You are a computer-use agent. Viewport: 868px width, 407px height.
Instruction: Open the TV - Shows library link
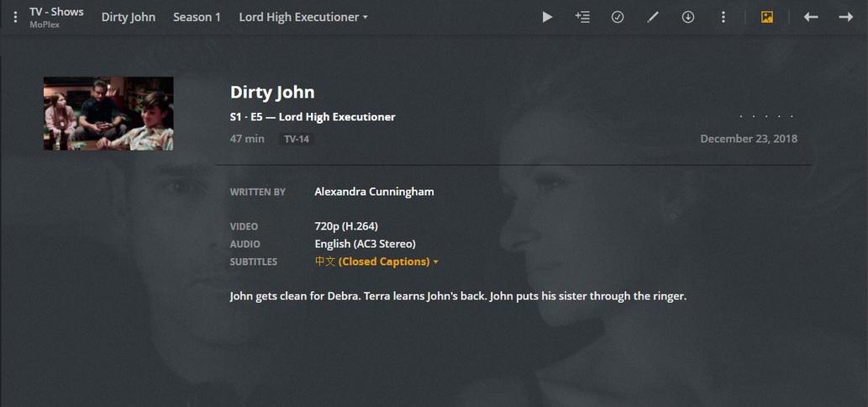(56, 12)
